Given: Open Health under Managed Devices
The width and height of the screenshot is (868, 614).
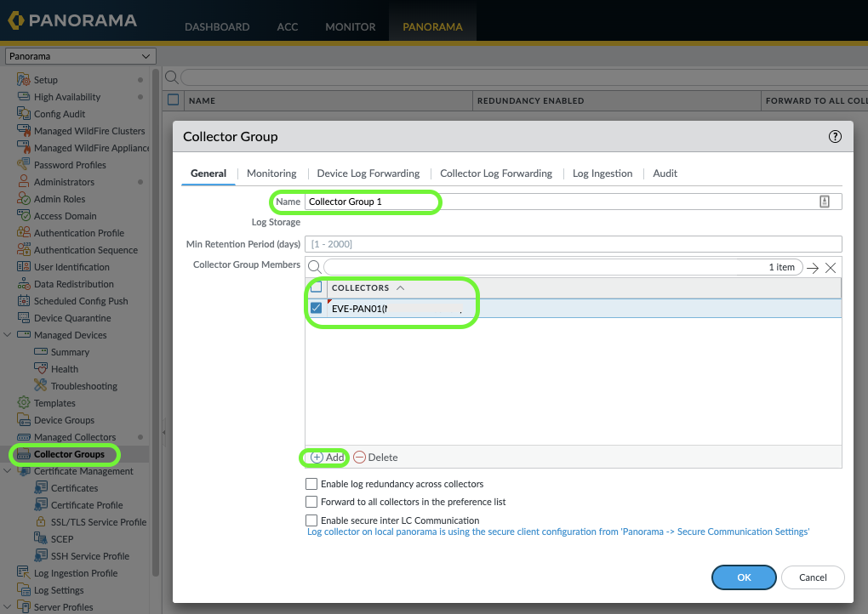Looking at the screenshot, I should point(66,368).
